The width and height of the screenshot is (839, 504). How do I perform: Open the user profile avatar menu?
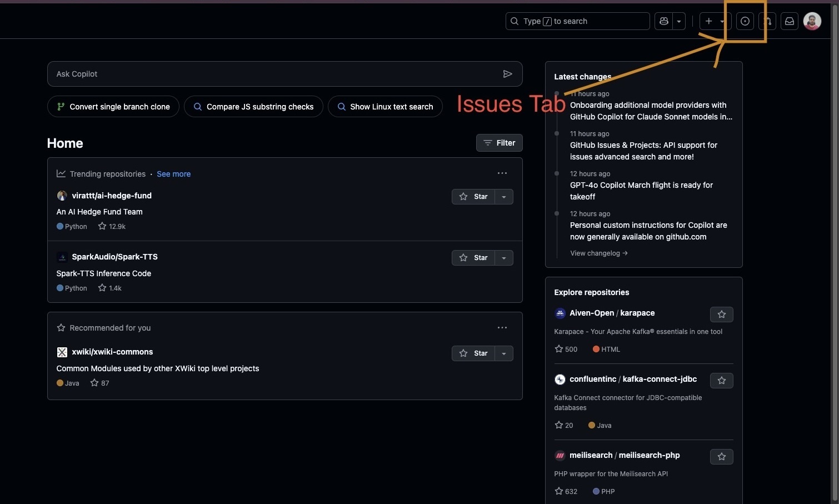[x=812, y=21]
